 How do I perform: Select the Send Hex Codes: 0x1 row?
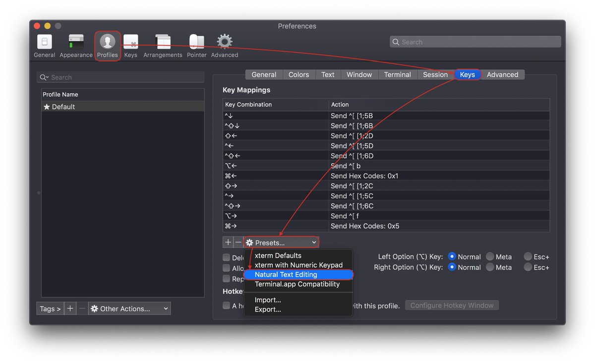[386, 176]
